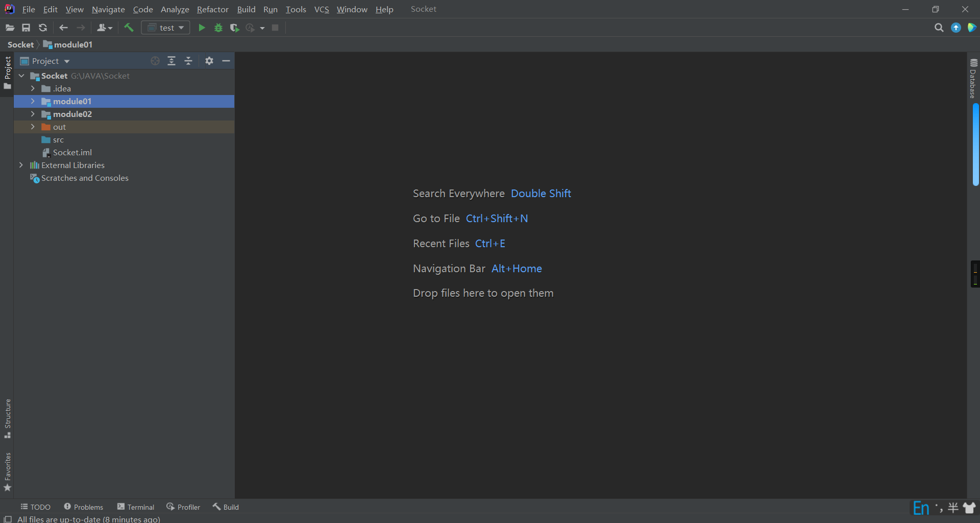The height and width of the screenshot is (523, 980).
Task: Click the Select Opened File locate icon
Action: tap(155, 61)
